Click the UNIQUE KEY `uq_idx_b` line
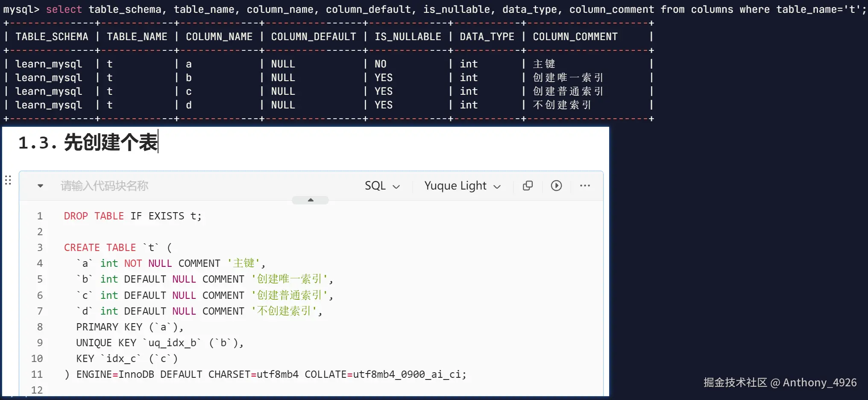 160,343
